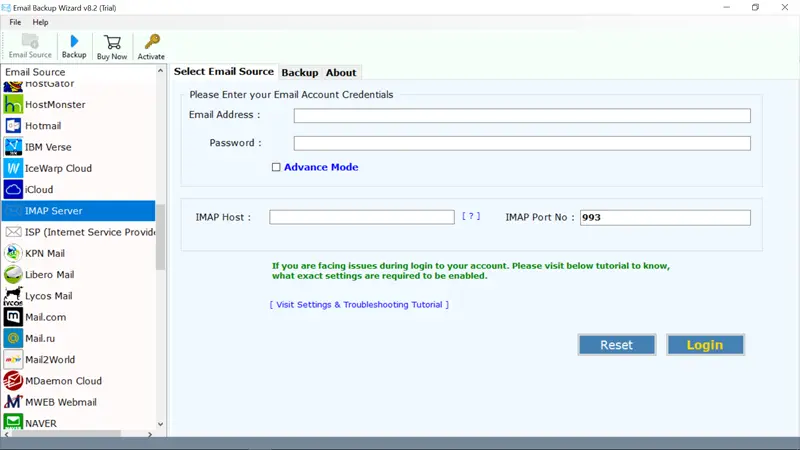Open Buy Now shopping cart icon
Screen dimensions: 800x450
(112, 42)
